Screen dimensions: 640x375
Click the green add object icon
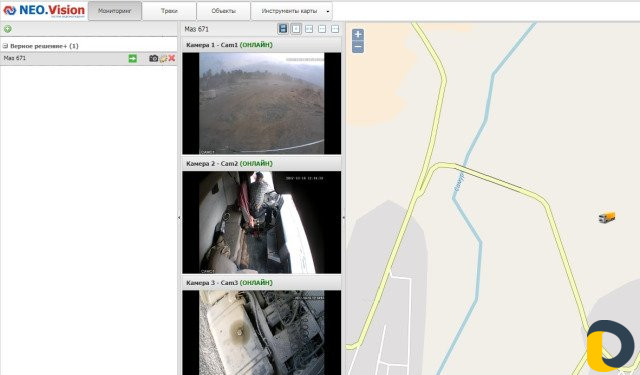coord(7,29)
